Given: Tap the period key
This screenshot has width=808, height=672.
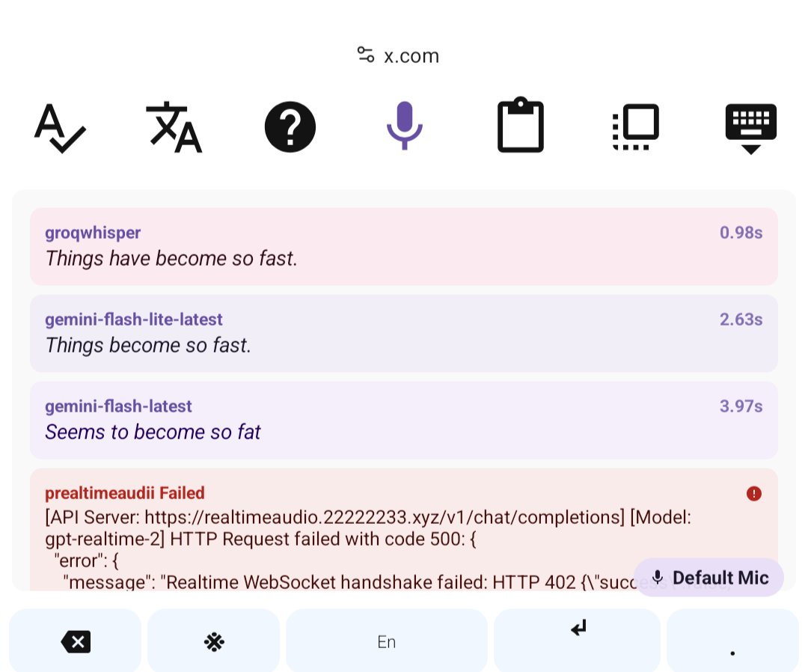Looking at the screenshot, I should [732, 641].
